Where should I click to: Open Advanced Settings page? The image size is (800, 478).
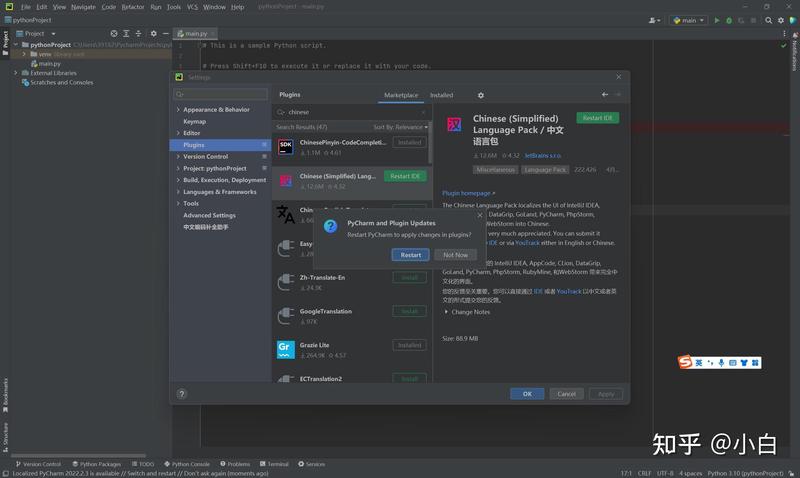[x=209, y=215]
